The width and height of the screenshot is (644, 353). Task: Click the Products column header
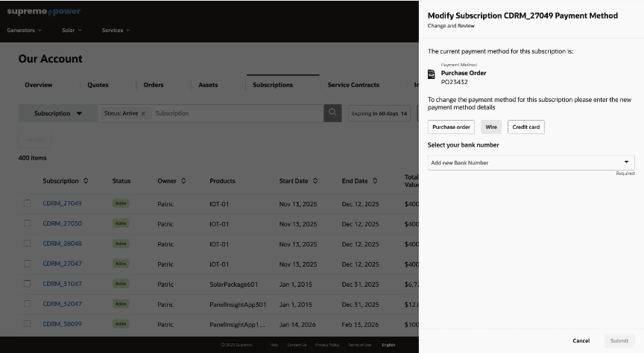pyautogui.click(x=222, y=181)
